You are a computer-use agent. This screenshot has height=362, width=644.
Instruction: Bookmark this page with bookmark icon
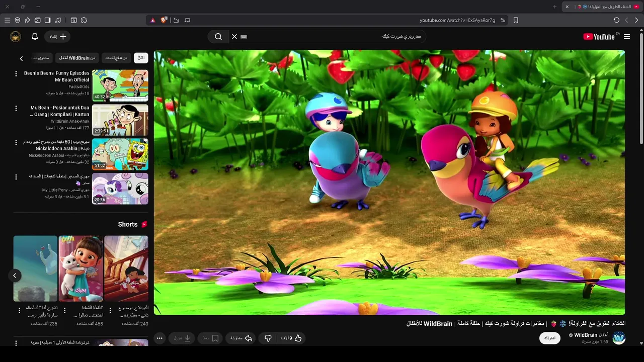tap(516, 20)
